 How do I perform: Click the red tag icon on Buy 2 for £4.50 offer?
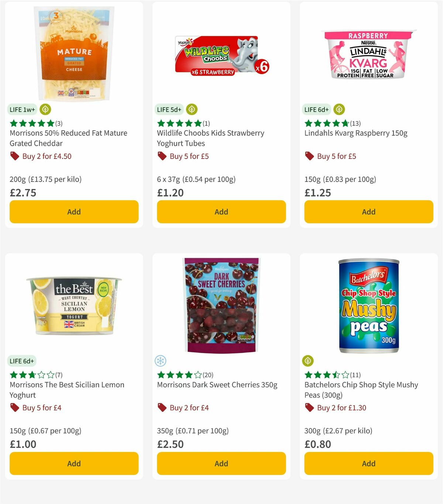coord(14,156)
